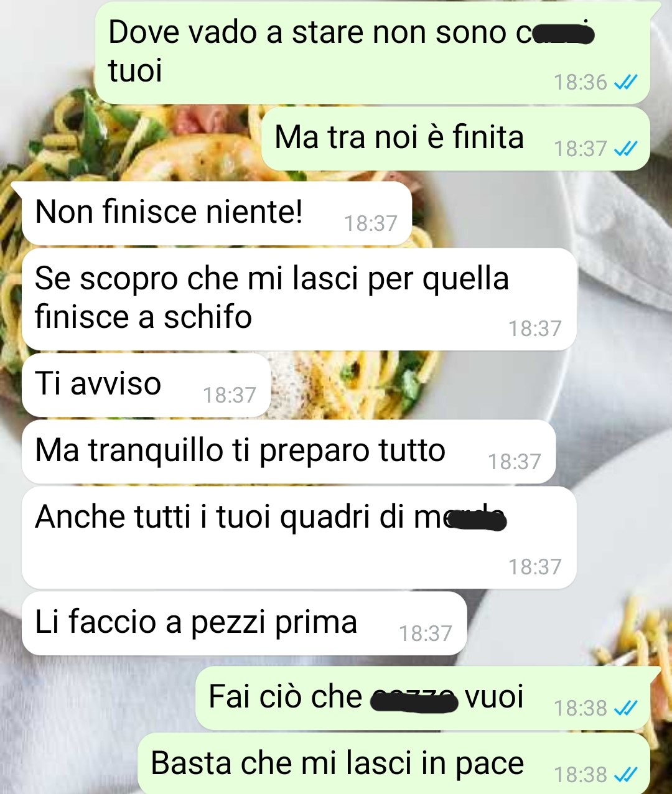Click the blue double-check on 'Ma tra noi è finita'
The image size is (672, 794).
tap(625, 149)
